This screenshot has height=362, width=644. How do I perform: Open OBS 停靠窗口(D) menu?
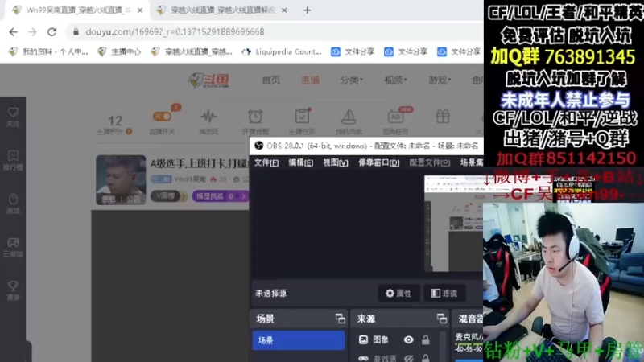[378, 162]
